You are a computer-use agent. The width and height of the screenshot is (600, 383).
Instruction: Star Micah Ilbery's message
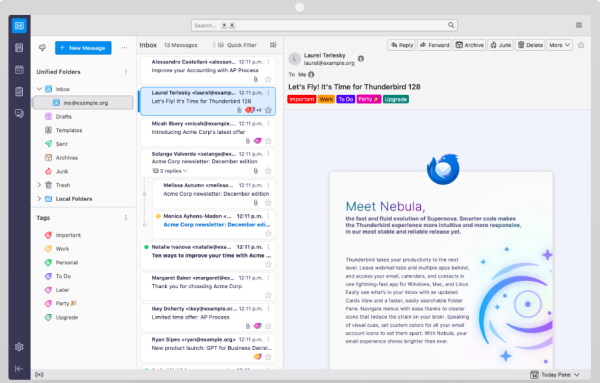coord(268,141)
